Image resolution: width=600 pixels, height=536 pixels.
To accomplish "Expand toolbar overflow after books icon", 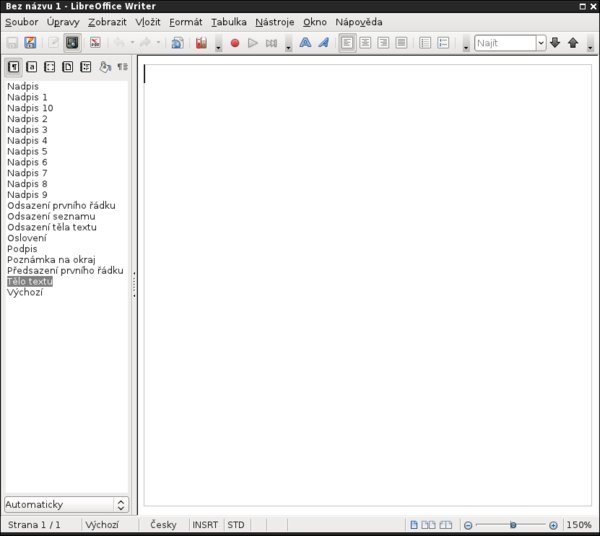I will click(x=218, y=44).
